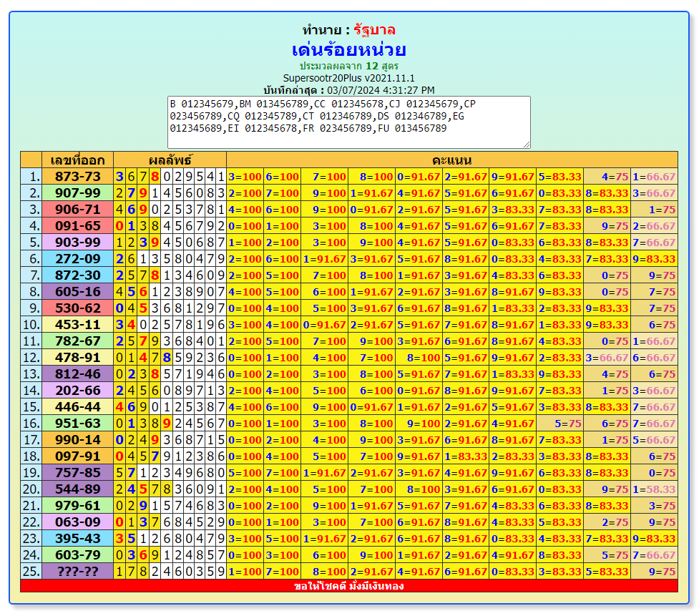The image size is (699, 616).
Task: Click score 9=83.33 in row 6
Action: pyautogui.click(x=654, y=259)
